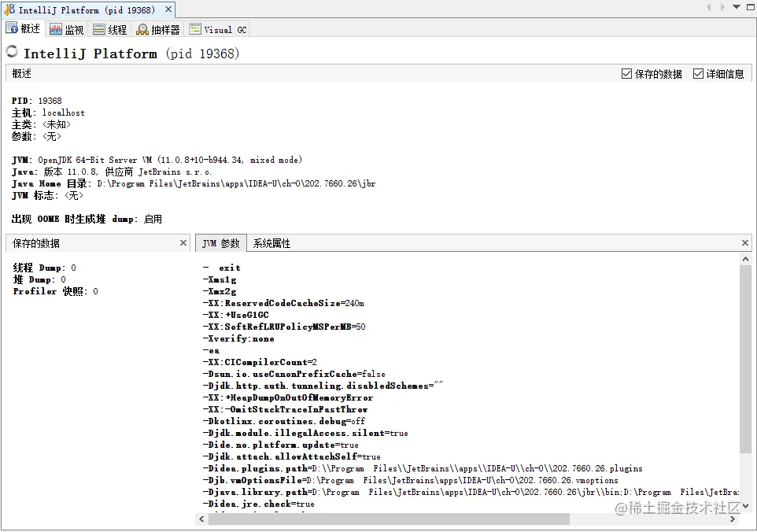Switch to the 概述 tab

coord(23,29)
